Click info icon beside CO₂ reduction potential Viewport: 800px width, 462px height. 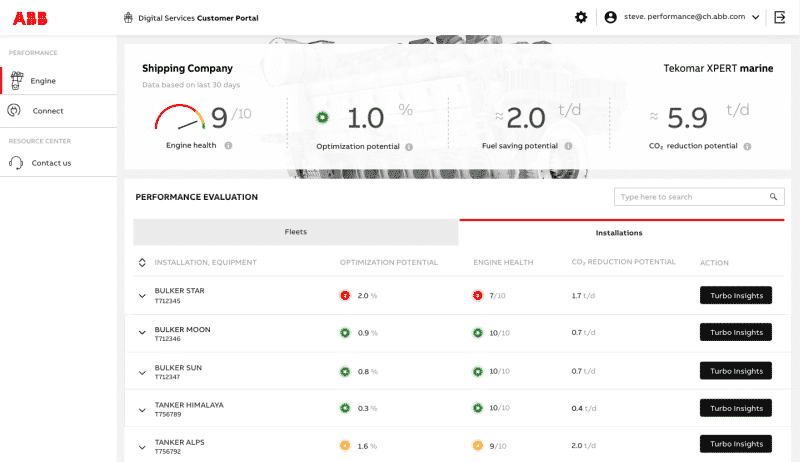(747, 146)
